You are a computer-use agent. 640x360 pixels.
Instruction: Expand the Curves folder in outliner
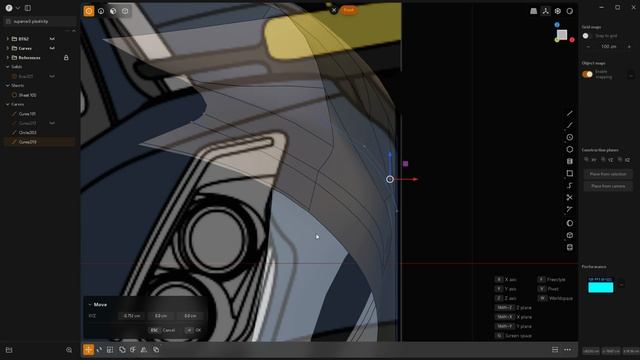(7, 48)
